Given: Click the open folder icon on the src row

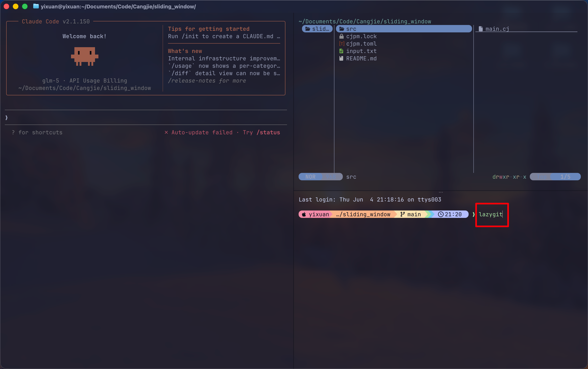Looking at the screenshot, I should click(x=342, y=29).
